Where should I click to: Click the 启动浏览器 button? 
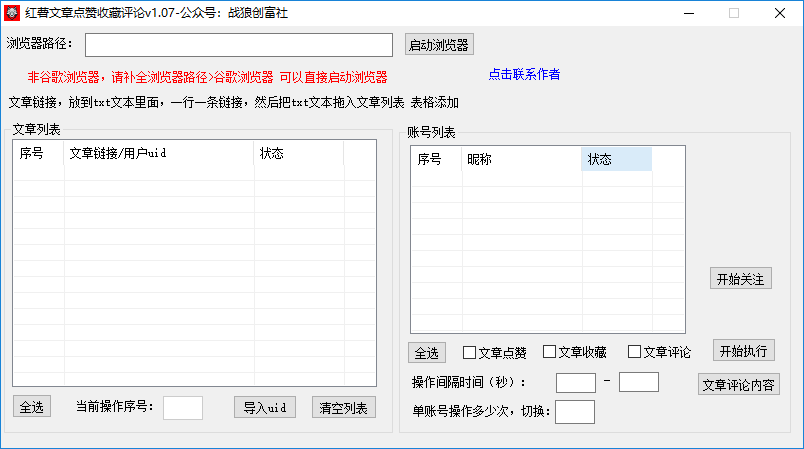(438, 45)
